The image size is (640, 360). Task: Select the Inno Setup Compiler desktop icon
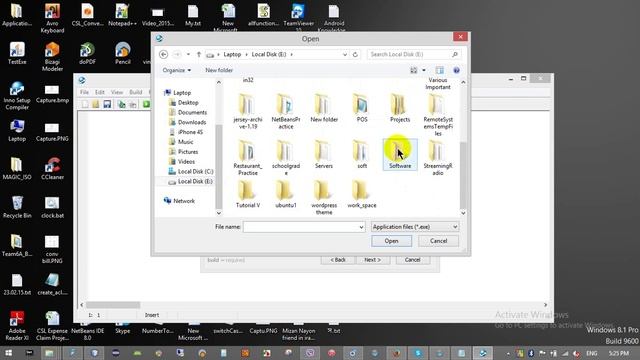[17, 96]
